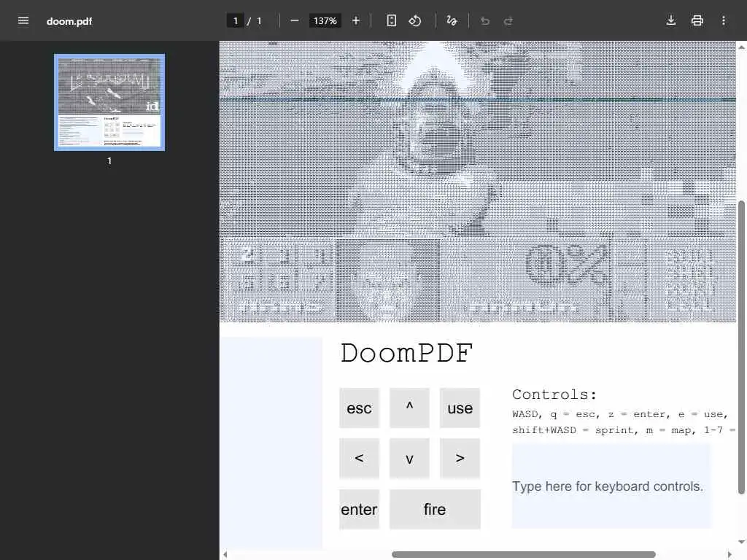This screenshot has width=747, height=560.
Task: Click the DoomPDF heading
Action: point(406,354)
